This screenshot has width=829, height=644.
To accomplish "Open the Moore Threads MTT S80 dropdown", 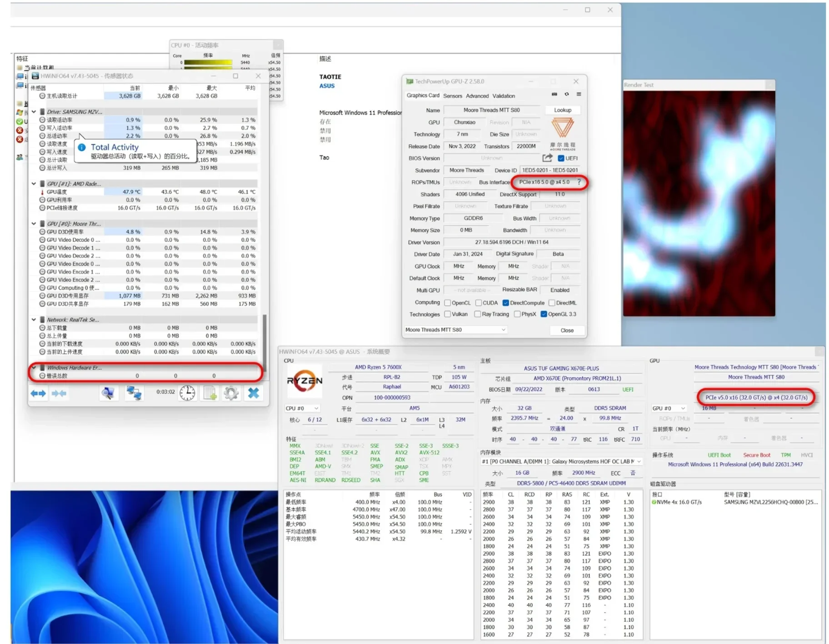I will click(455, 330).
